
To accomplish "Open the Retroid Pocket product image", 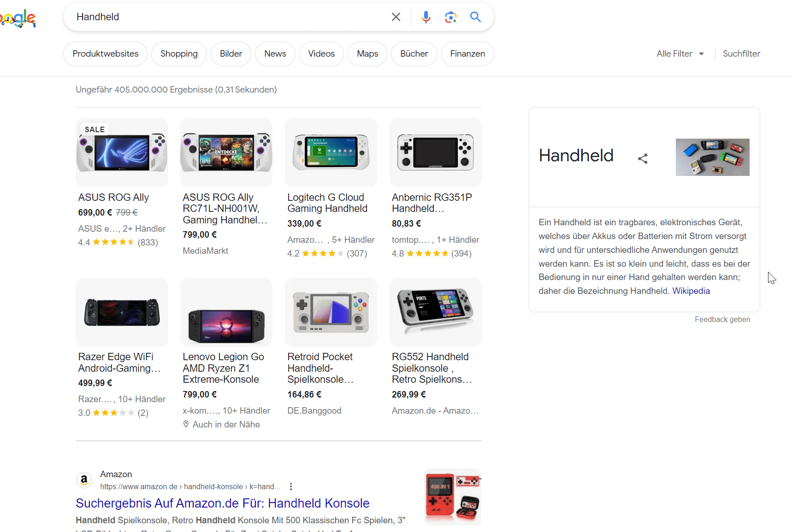I will click(x=331, y=312).
